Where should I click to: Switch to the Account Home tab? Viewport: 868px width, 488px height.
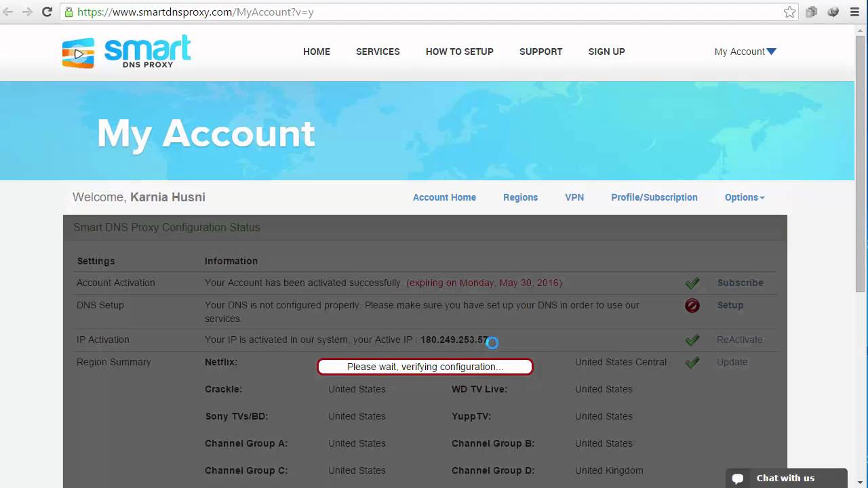tap(444, 197)
